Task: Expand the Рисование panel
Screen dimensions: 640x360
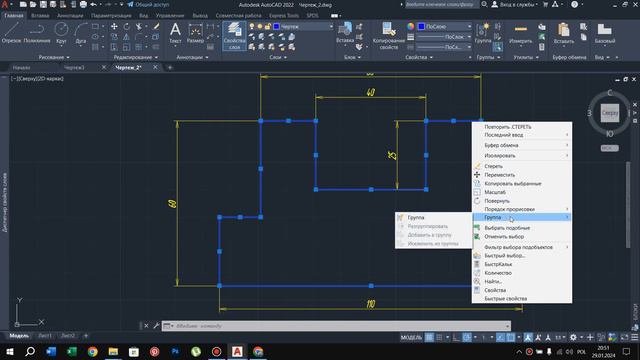Action: pyautogui.click(x=54, y=57)
